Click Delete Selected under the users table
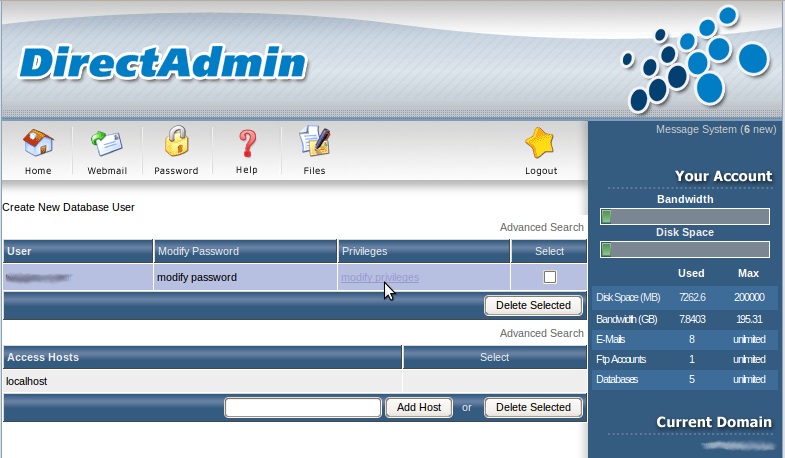This screenshot has height=458, width=785. 533,305
